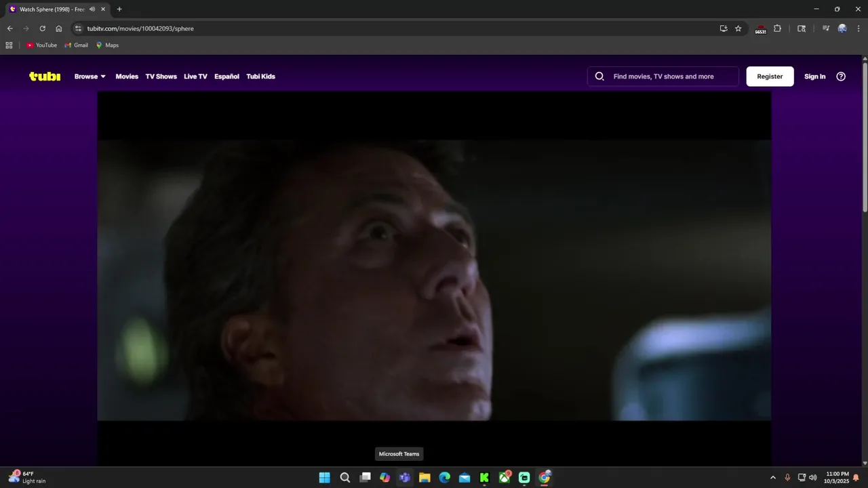Click the Tubi logo
This screenshot has height=488, width=868.
[45, 77]
